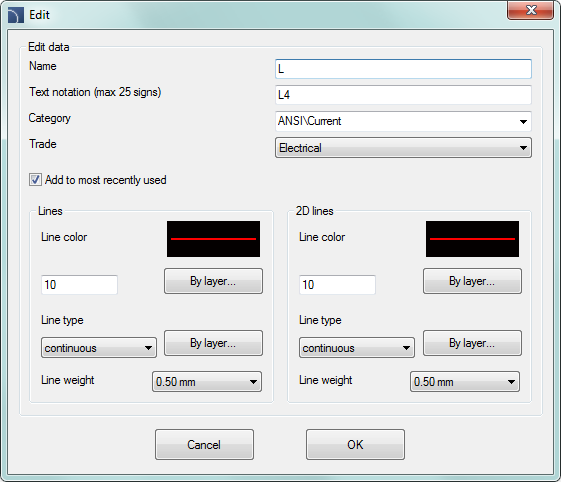561x482 pixels.
Task: Open the Category dropdown showing ANSI\Current
Action: (x=403, y=121)
